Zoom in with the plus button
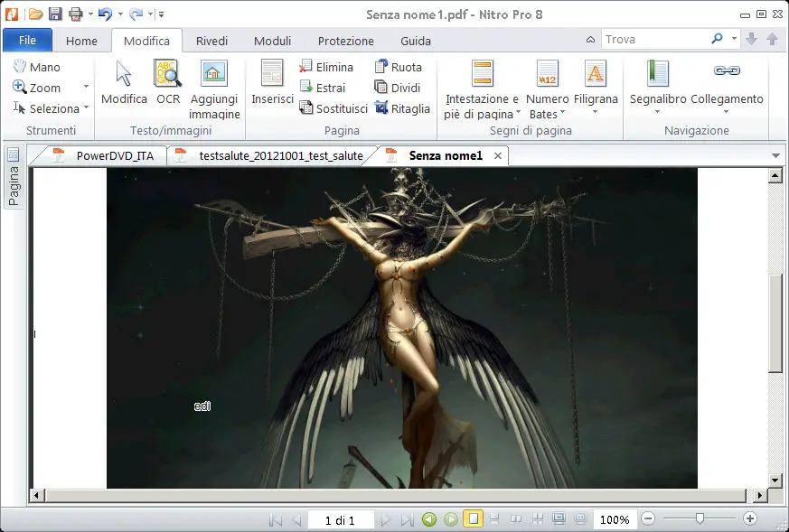This screenshot has width=789, height=532. 750,519
